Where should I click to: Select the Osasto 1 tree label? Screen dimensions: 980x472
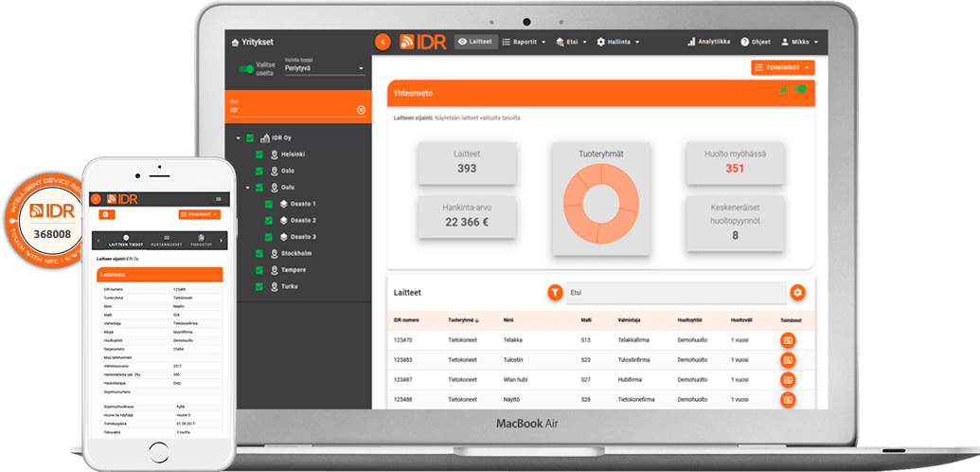point(304,204)
